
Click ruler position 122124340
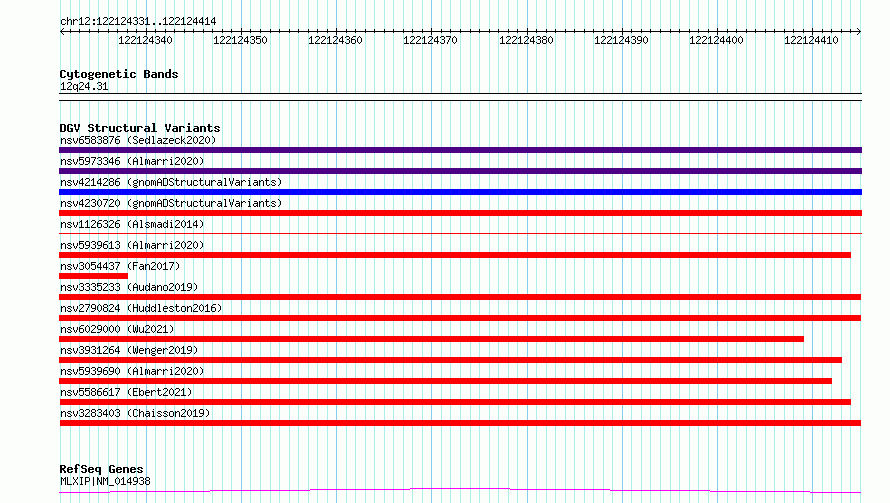click(x=145, y=40)
